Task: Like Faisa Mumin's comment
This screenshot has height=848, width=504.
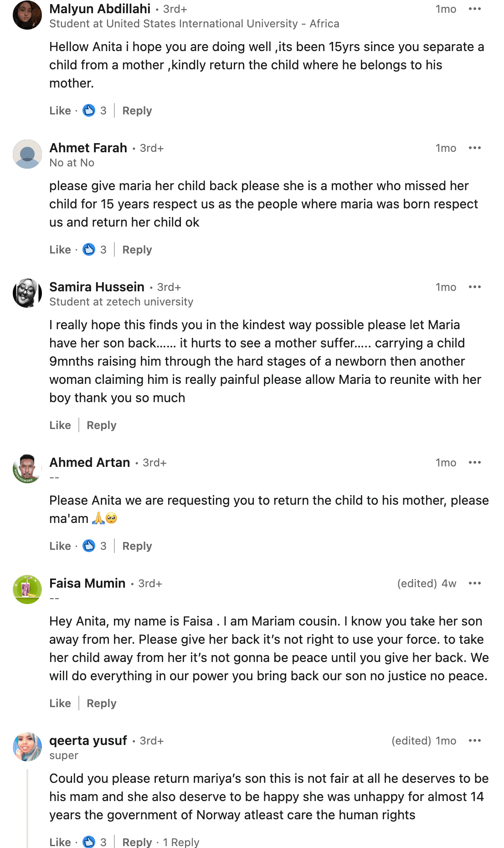Action: point(60,703)
